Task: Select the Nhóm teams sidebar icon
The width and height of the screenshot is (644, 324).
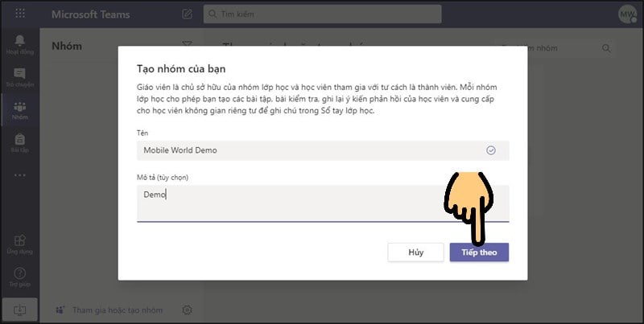Action: coord(19,110)
